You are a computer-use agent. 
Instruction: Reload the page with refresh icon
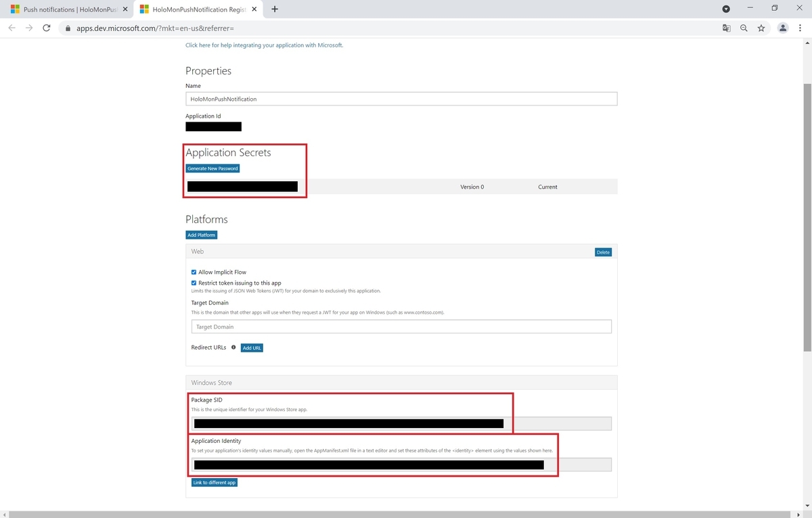tap(47, 28)
